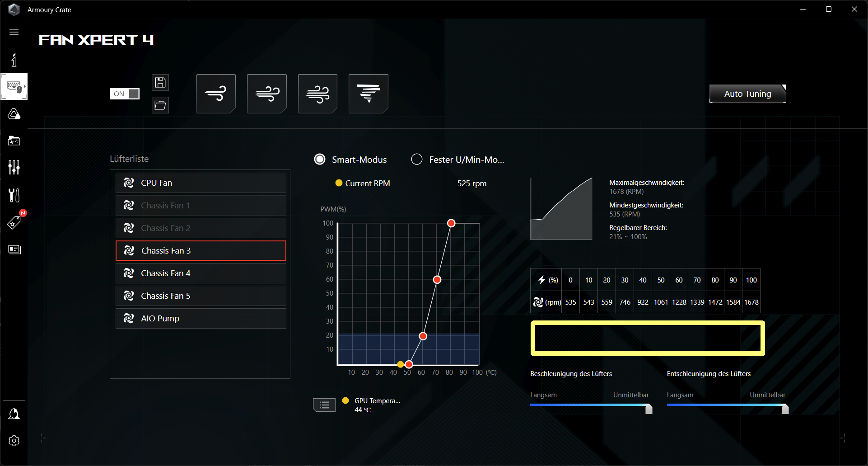
Task: Select the Smart-Modus radio button
Action: (x=320, y=160)
